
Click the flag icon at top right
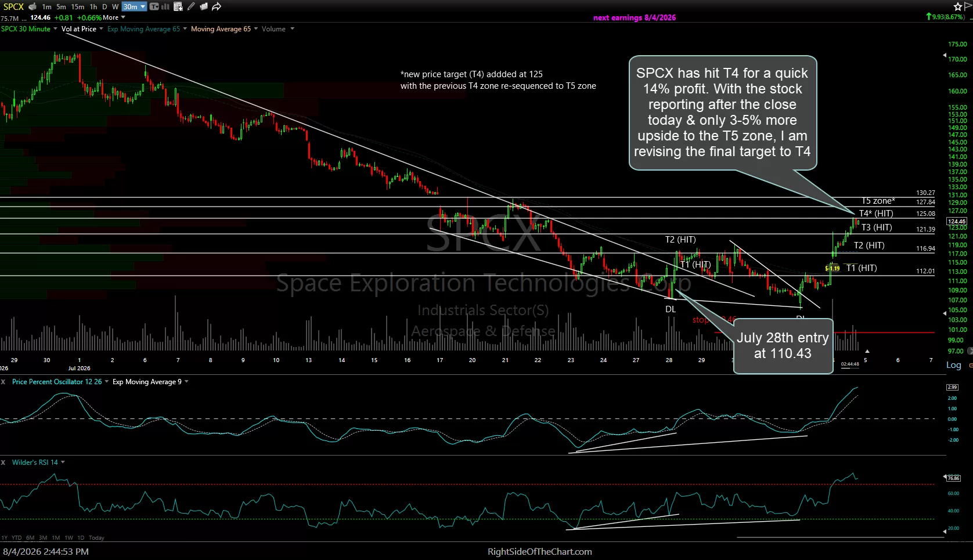click(968, 6)
